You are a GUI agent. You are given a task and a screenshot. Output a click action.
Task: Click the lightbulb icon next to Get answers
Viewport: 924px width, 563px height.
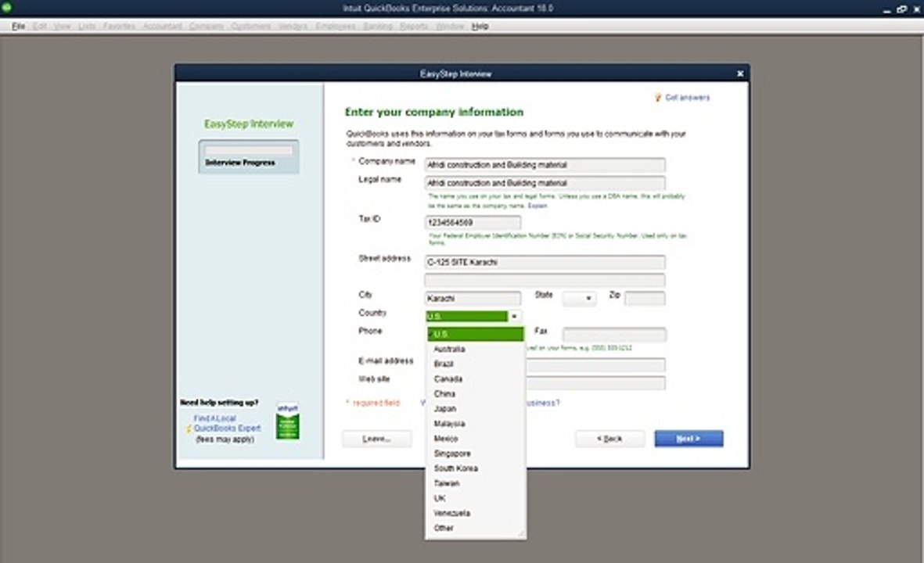click(x=658, y=98)
